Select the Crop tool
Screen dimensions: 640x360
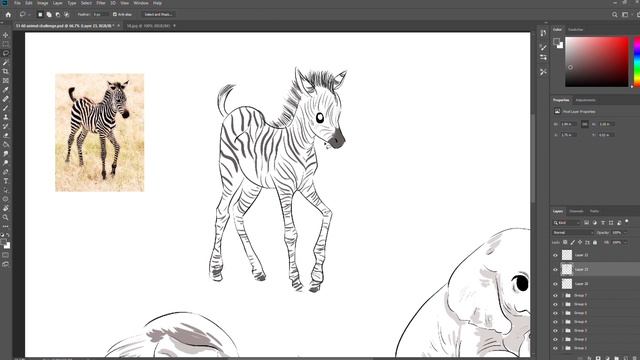[x=6, y=71]
